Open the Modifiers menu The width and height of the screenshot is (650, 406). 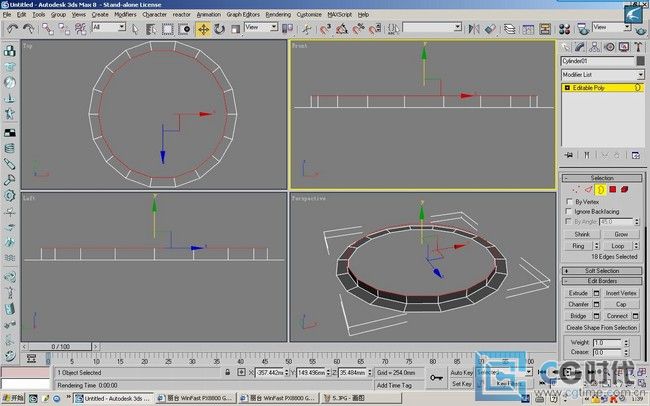125,15
